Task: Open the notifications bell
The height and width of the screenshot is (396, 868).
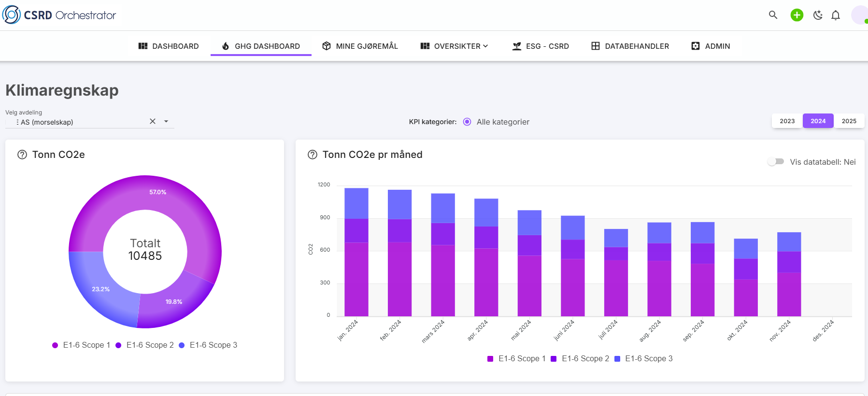Action: [836, 15]
